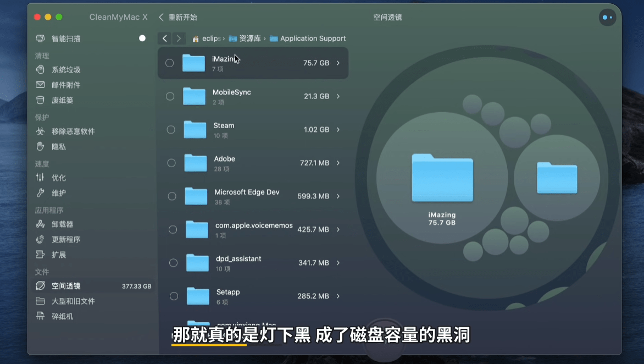Screen dimensions: 644x364
Task: Click the home icon in the breadcrumb
Action: (x=196, y=38)
